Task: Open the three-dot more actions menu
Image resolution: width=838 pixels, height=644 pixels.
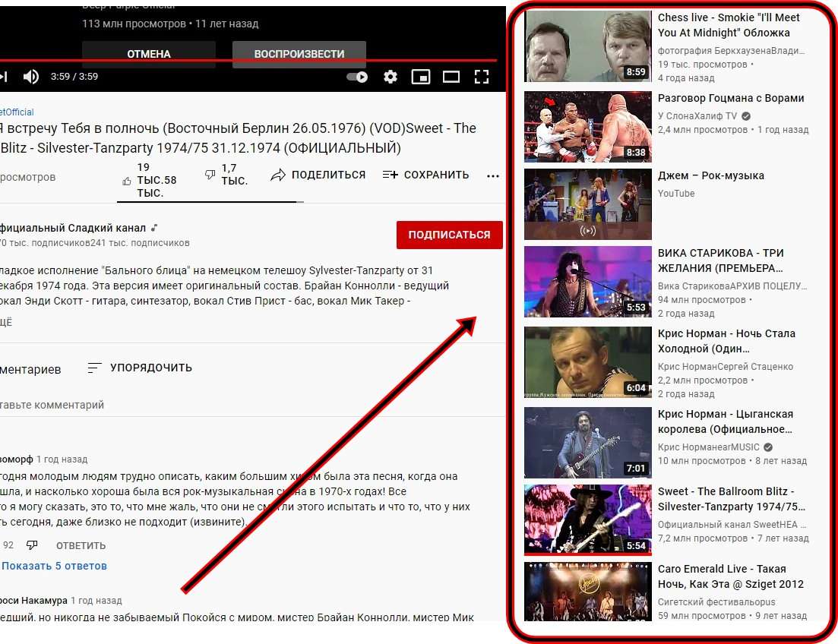Action: (x=493, y=176)
